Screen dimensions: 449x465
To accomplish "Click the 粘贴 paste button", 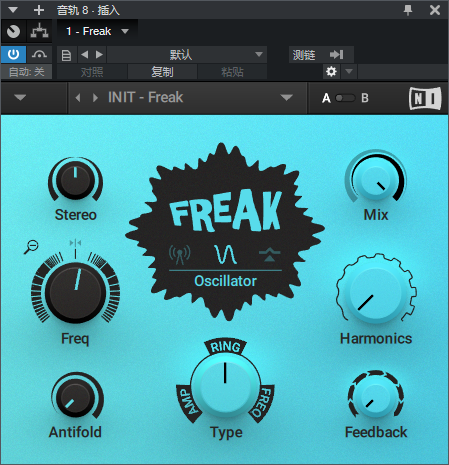I will (x=232, y=72).
